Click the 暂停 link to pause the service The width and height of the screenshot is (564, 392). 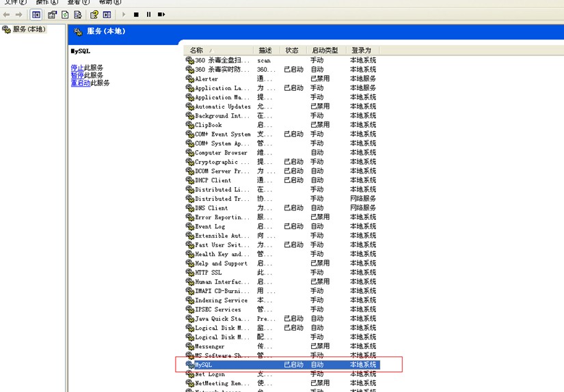pos(77,75)
